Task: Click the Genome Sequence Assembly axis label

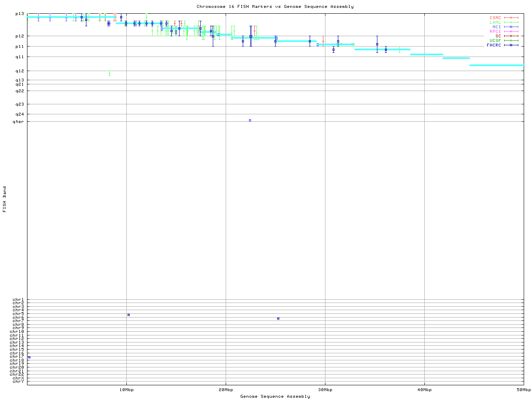Action: click(275, 397)
